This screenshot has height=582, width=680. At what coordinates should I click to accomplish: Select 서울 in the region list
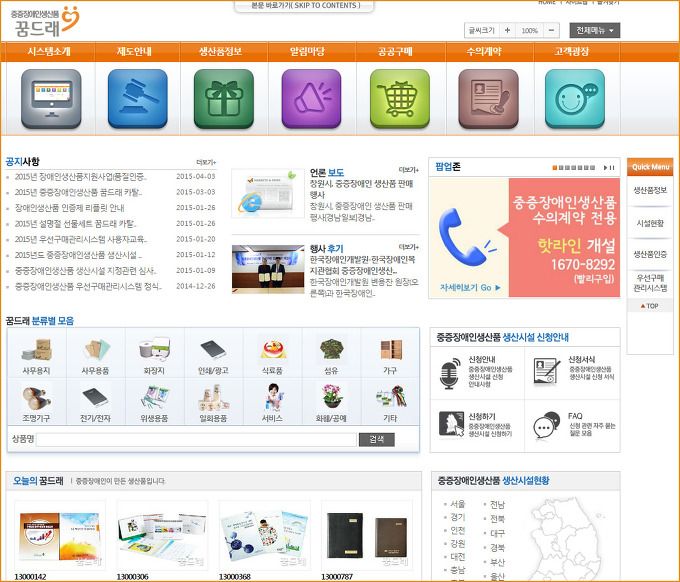[457, 504]
